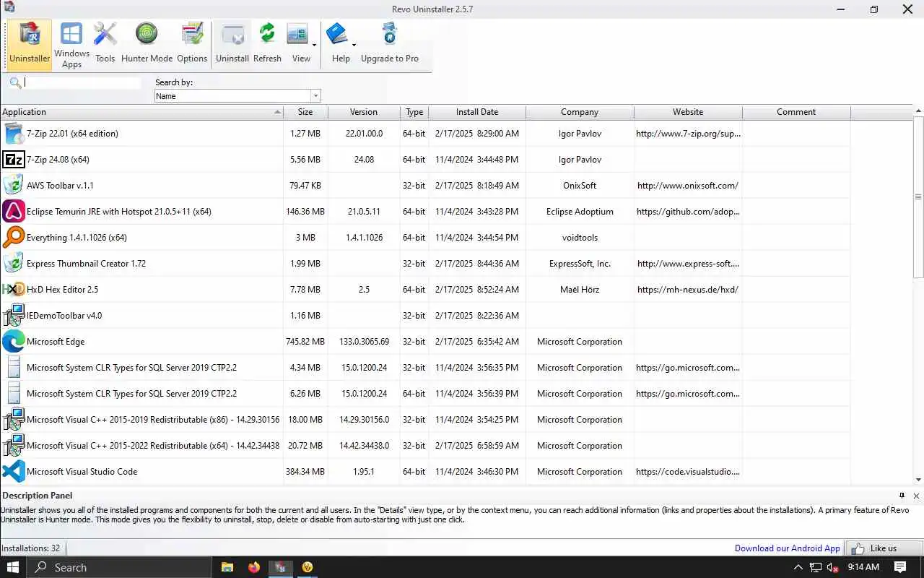
Task: Sort by Website column header
Action: coord(688,112)
